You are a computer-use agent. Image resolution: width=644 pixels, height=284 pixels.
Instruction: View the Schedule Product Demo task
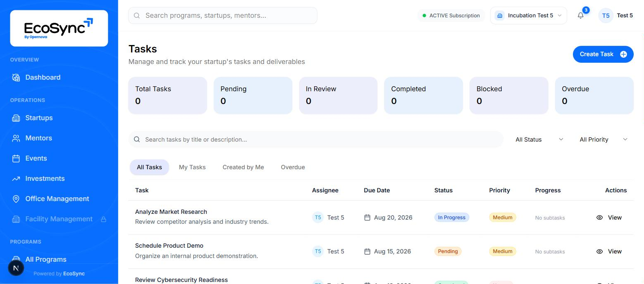(609, 251)
